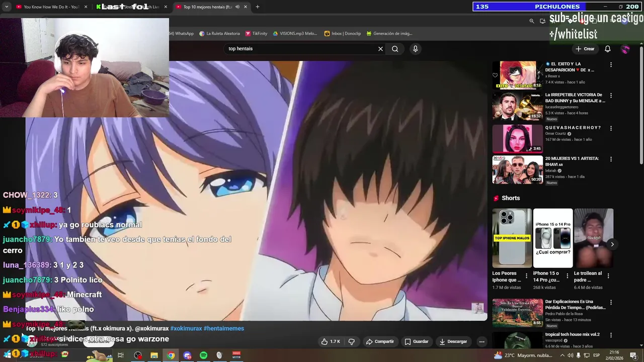This screenshot has height=362, width=644.
Task: Open YouTube notifications bell
Action: pos(607,49)
